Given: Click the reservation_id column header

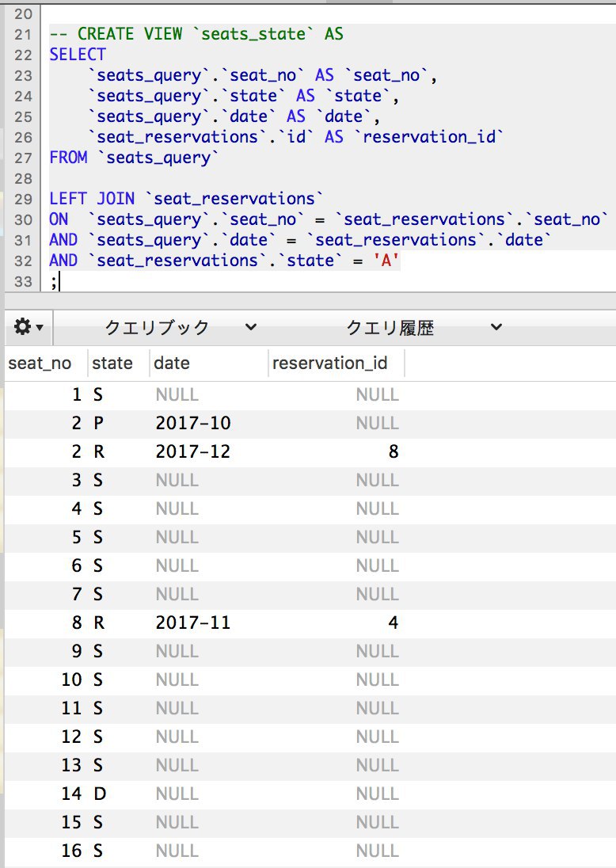Looking at the screenshot, I should (x=330, y=364).
